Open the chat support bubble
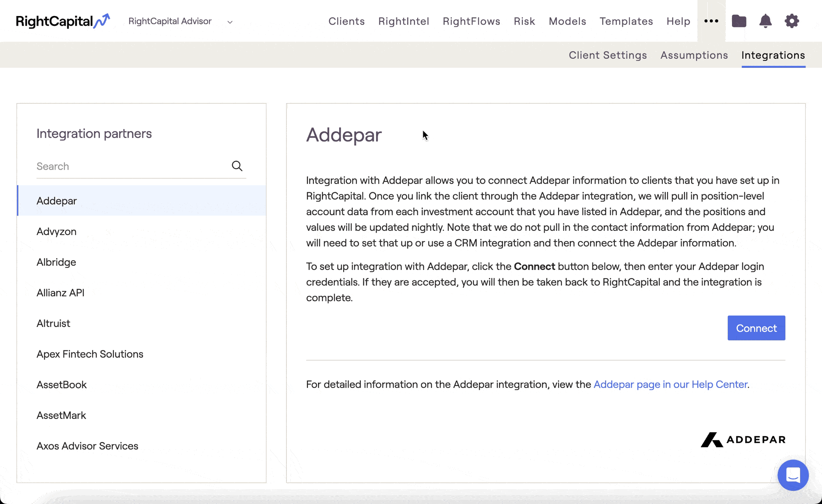 (793, 475)
